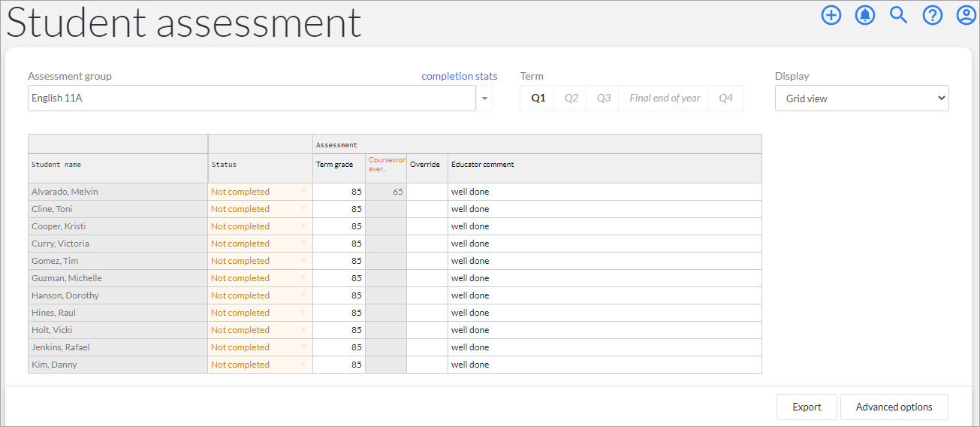Select student Hanson, Dorothy
Screen dimensions: 980x427
pyautogui.click(x=118, y=295)
